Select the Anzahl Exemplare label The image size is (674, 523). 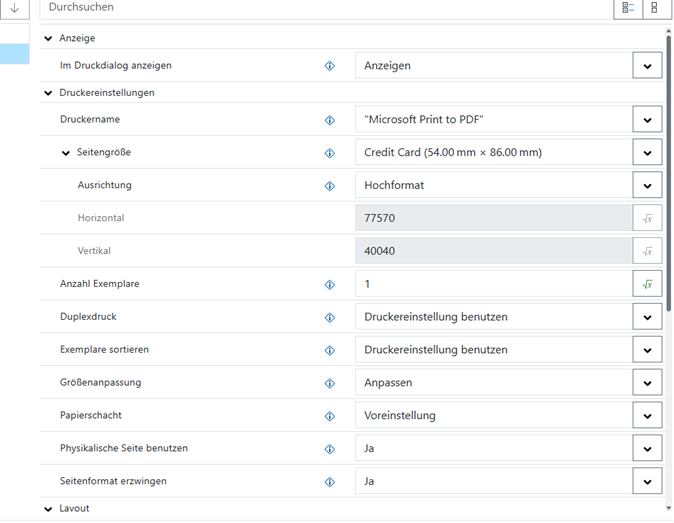[99, 284]
